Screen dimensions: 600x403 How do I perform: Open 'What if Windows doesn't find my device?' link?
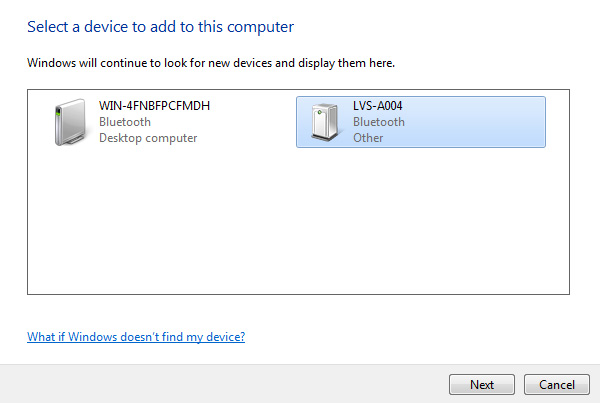point(136,337)
